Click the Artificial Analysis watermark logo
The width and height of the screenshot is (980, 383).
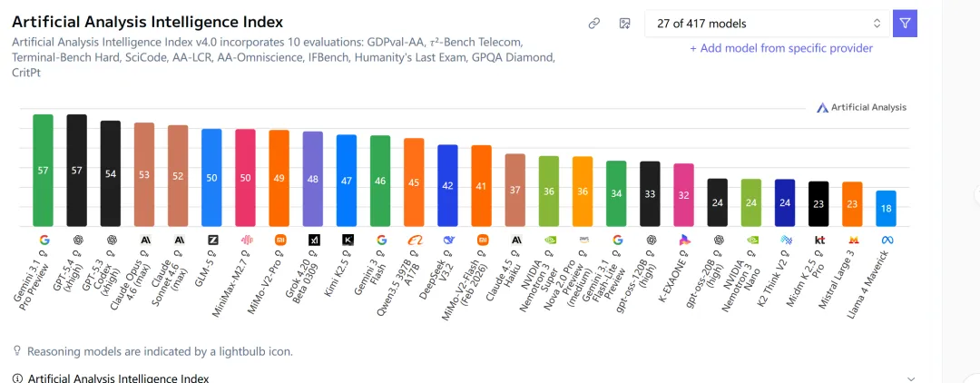(861, 107)
